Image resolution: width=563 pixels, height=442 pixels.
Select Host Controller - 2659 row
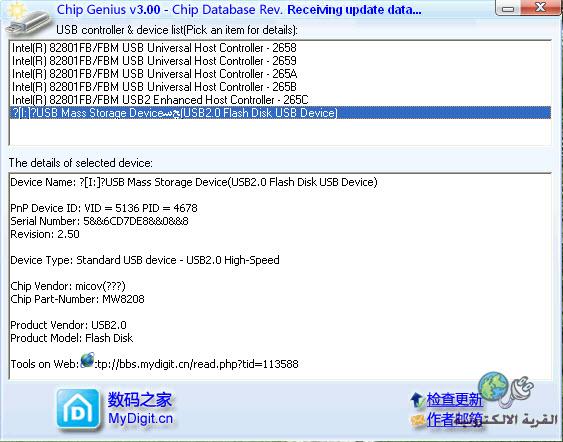tap(280, 61)
